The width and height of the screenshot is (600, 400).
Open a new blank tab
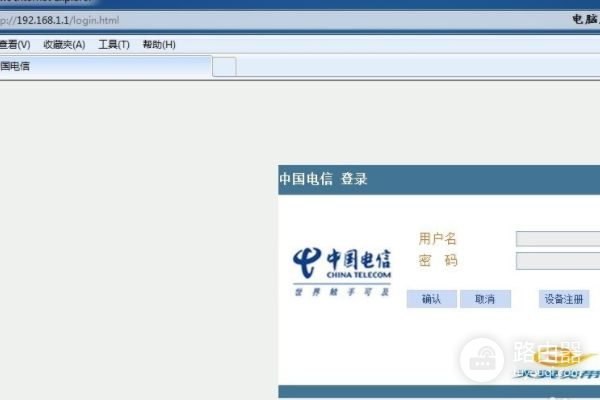[224, 67]
